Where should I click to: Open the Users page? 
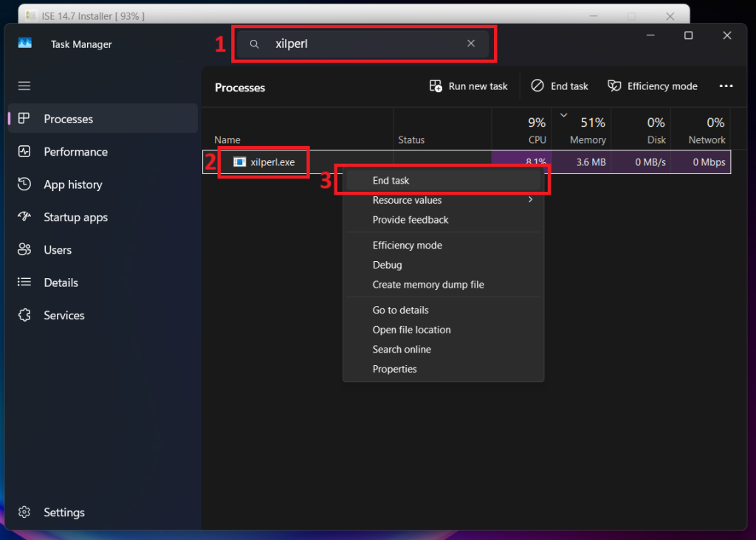coord(103,249)
